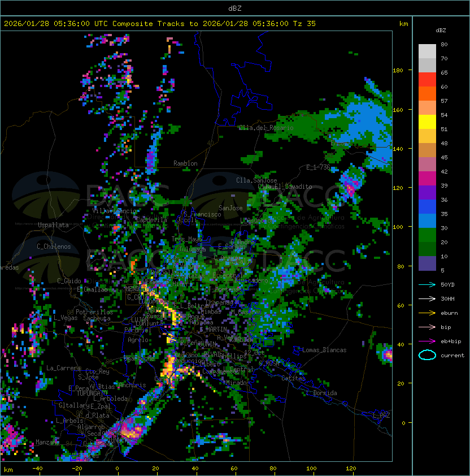Click the 'current' legend label
The image size is (470, 476).
(x=452, y=356)
